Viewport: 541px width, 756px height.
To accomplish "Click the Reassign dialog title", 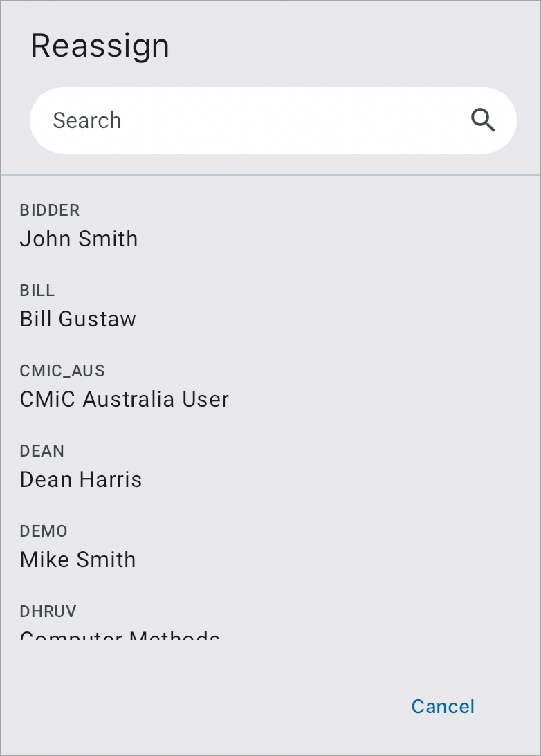I will tap(100, 46).
